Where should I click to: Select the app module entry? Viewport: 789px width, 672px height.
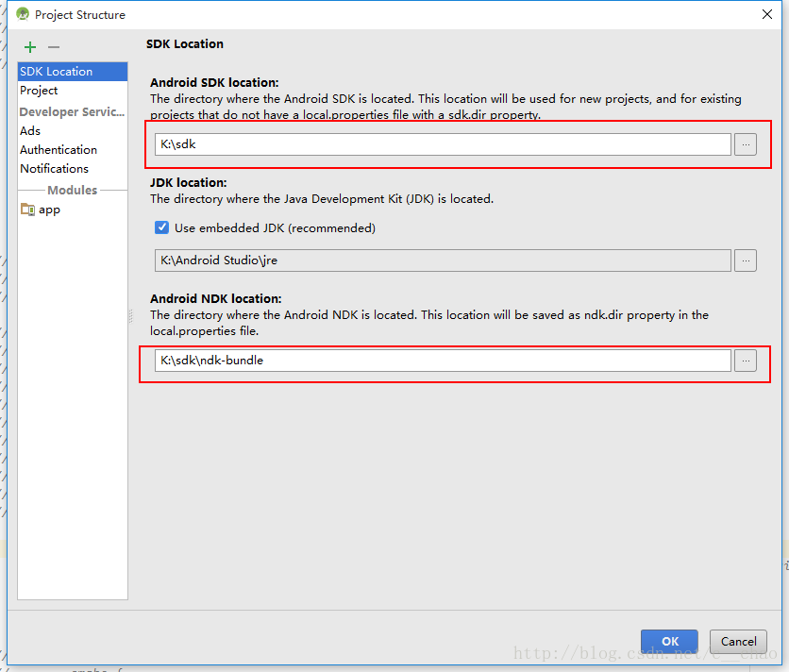click(73, 210)
